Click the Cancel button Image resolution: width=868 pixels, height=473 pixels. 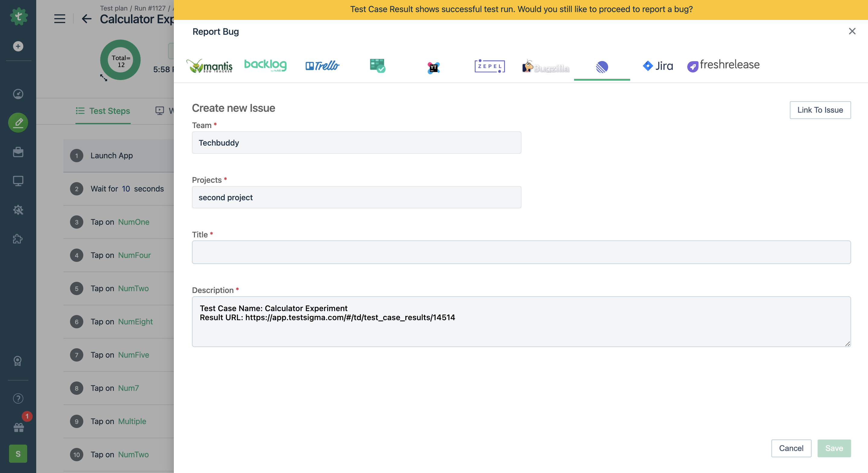point(791,448)
